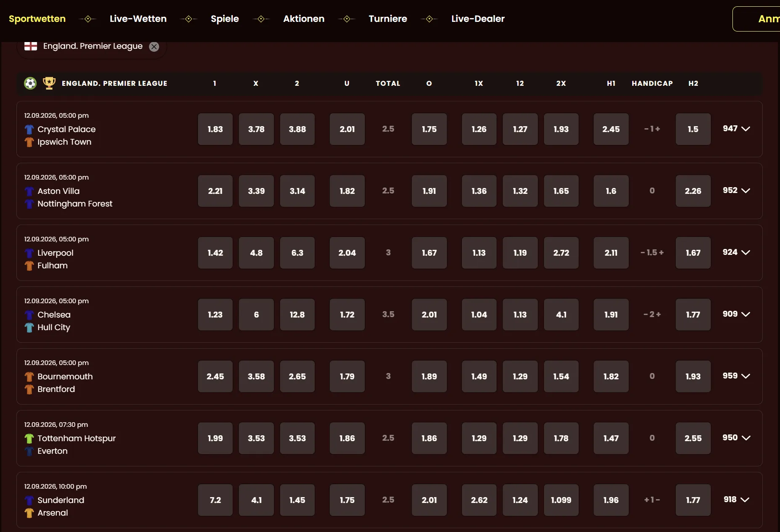
Task: Expand 909 markets for Chelsea vs Hull City
Action: [x=736, y=314]
